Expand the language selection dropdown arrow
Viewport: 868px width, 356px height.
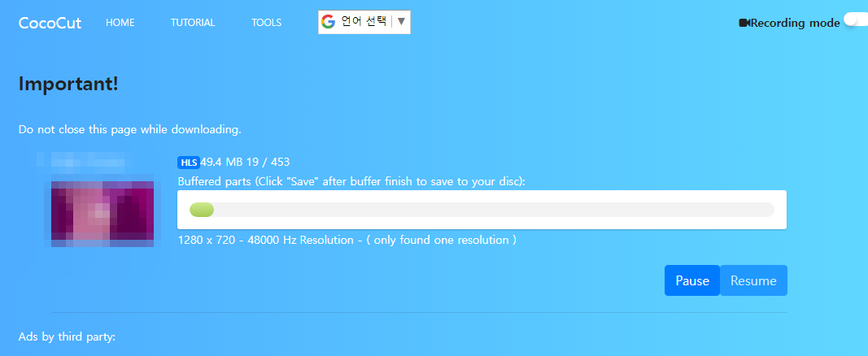pos(401,22)
